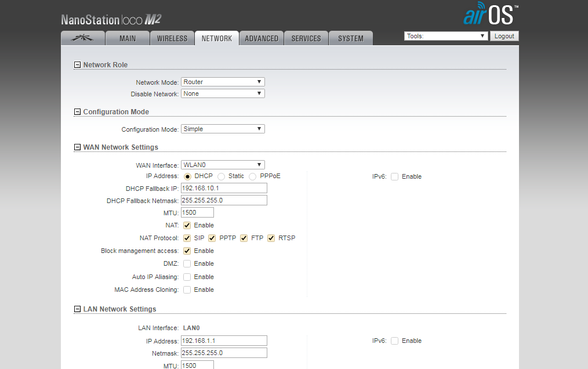Click the MAC Address Cloning label

point(146,290)
